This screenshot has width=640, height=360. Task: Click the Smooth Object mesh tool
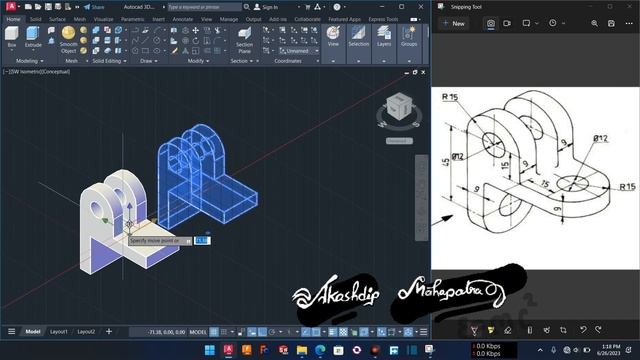click(68, 40)
